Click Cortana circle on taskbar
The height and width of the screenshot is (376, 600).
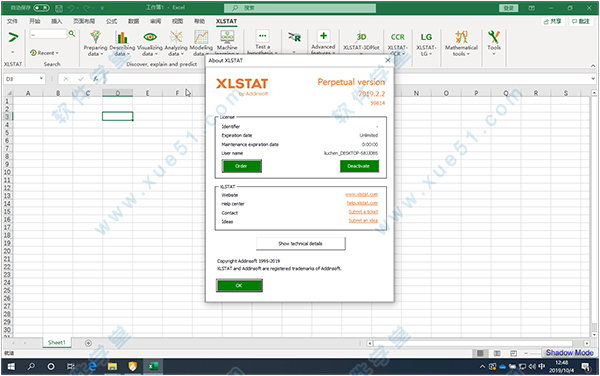(51, 366)
